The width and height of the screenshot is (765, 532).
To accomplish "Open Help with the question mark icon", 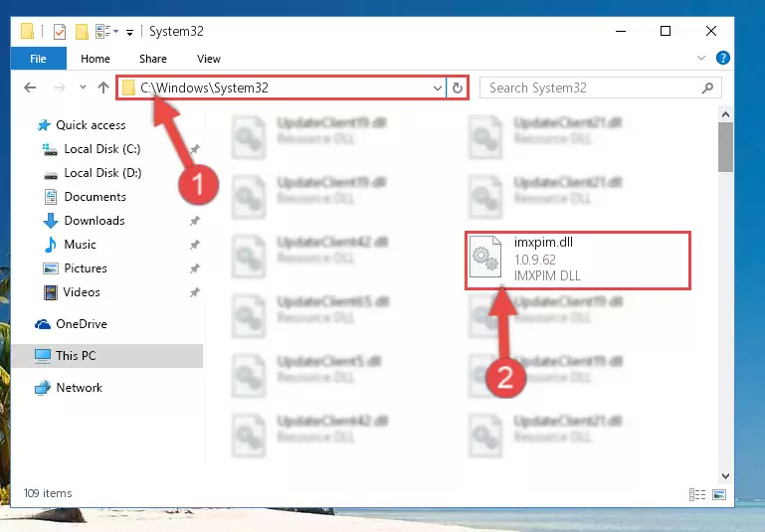I will tap(722, 58).
